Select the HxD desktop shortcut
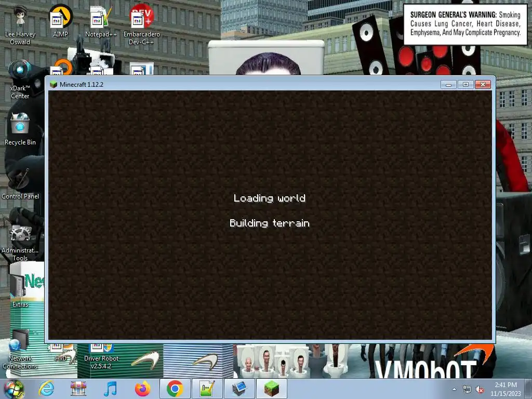 pos(61,353)
